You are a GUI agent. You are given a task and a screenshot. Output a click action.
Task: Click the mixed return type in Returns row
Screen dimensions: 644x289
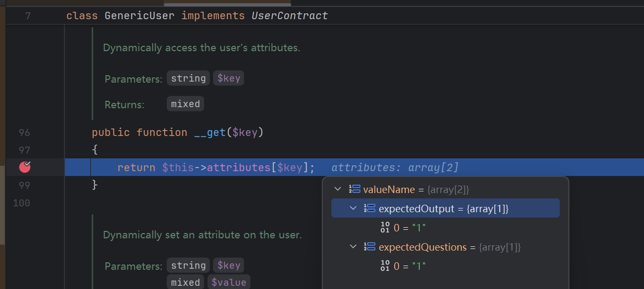pos(185,104)
